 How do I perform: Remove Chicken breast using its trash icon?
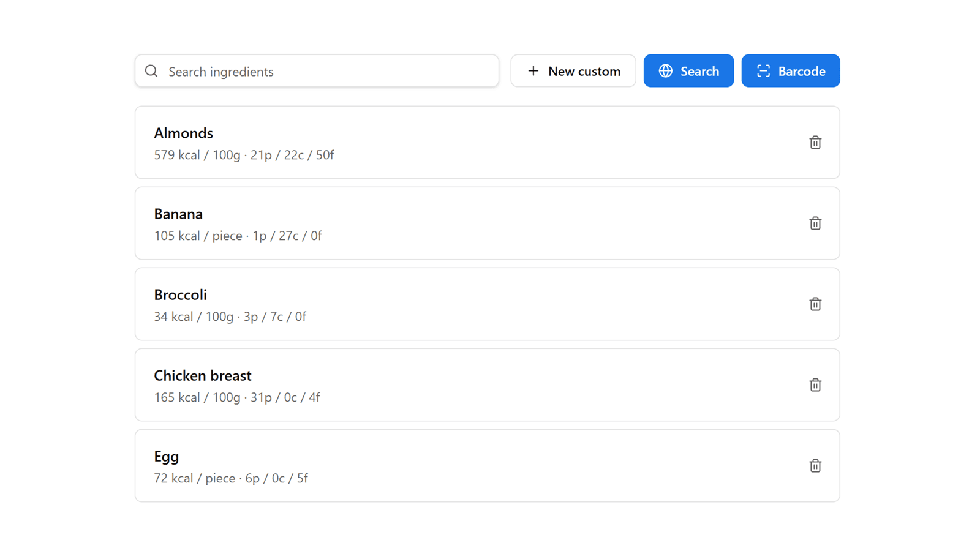coord(815,384)
